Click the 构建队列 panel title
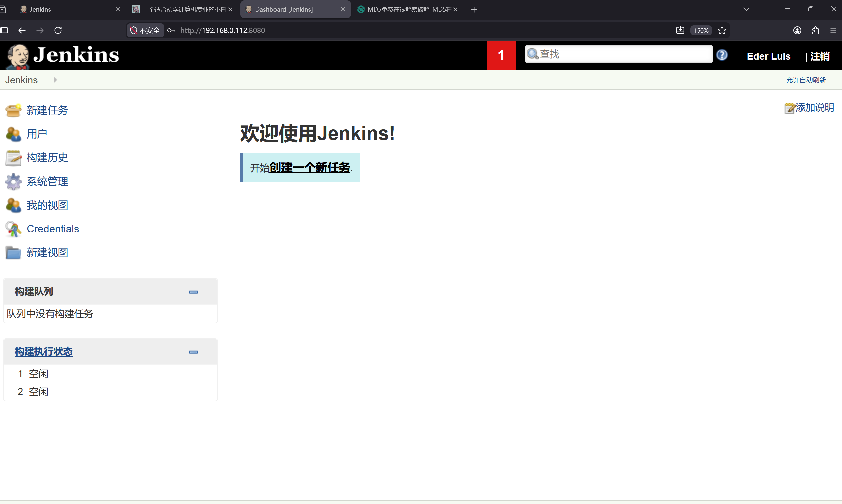The width and height of the screenshot is (842, 504). (34, 292)
